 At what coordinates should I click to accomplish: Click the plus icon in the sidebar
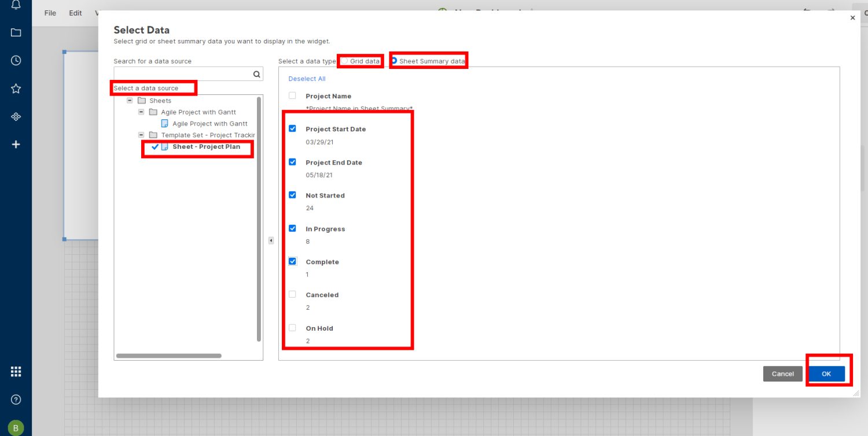click(x=16, y=144)
